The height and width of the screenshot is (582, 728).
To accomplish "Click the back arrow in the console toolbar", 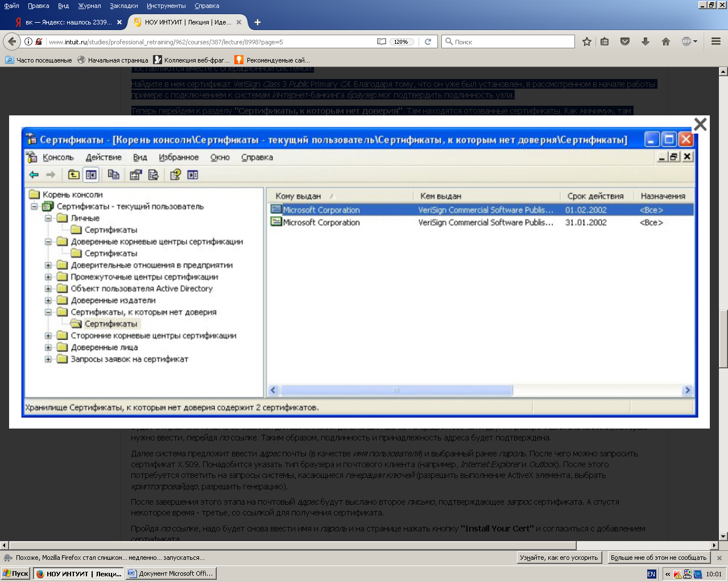I will pyautogui.click(x=34, y=174).
